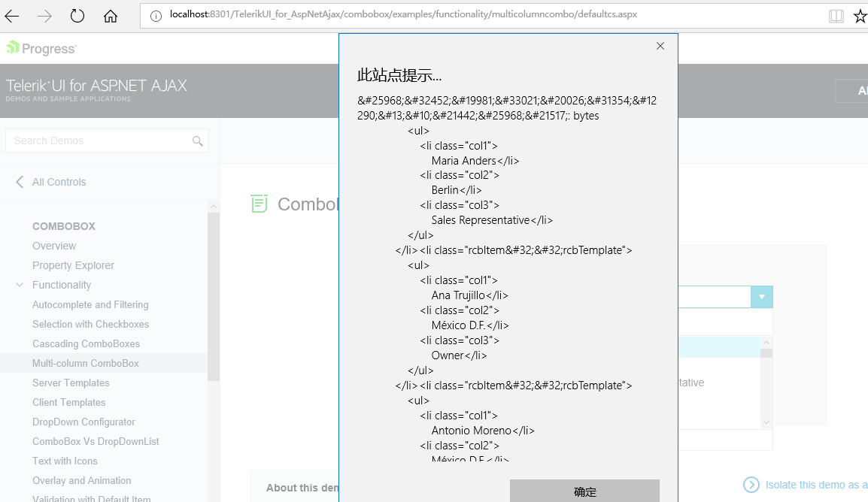
Task: Click 'Sales Representative' text in dialog
Action: point(481,220)
